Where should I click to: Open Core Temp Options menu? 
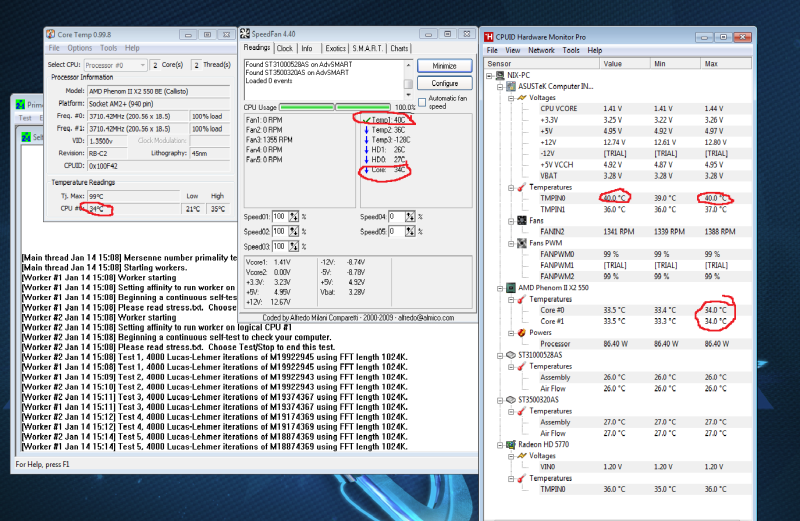80,48
